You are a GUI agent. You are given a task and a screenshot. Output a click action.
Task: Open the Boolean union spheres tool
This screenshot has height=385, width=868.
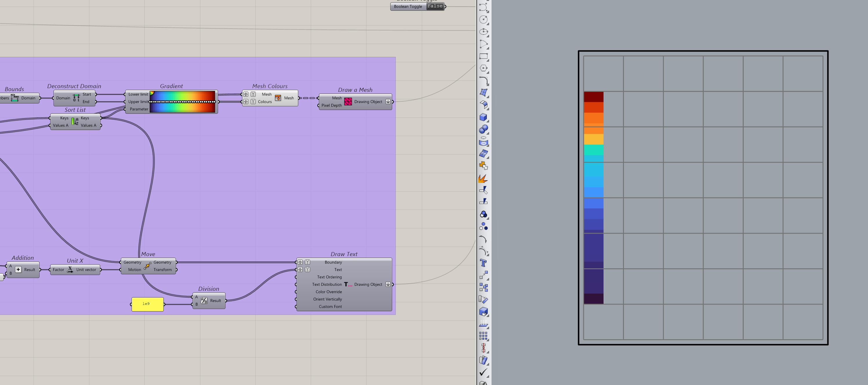[x=483, y=129]
